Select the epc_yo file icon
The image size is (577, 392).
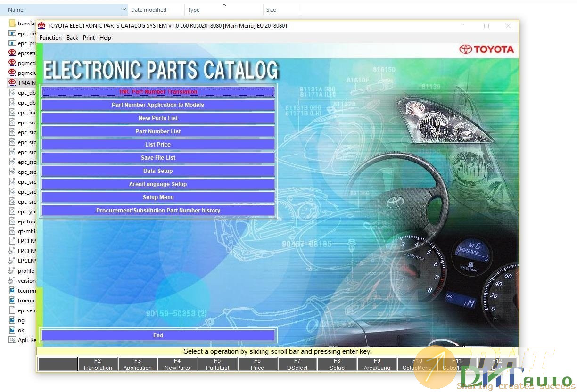click(13, 212)
